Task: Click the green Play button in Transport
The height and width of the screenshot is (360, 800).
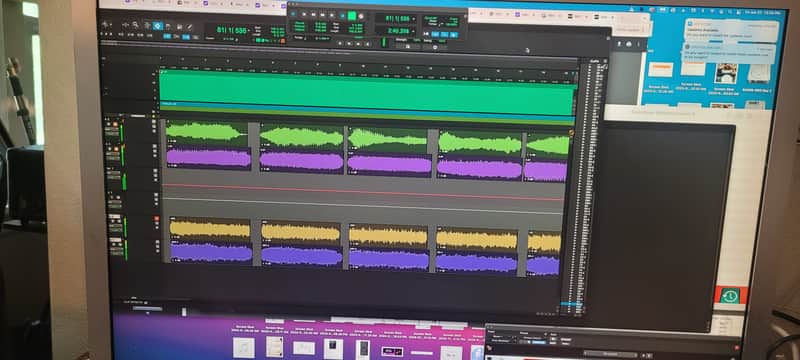Action: pyautogui.click(x=352, y=16)
